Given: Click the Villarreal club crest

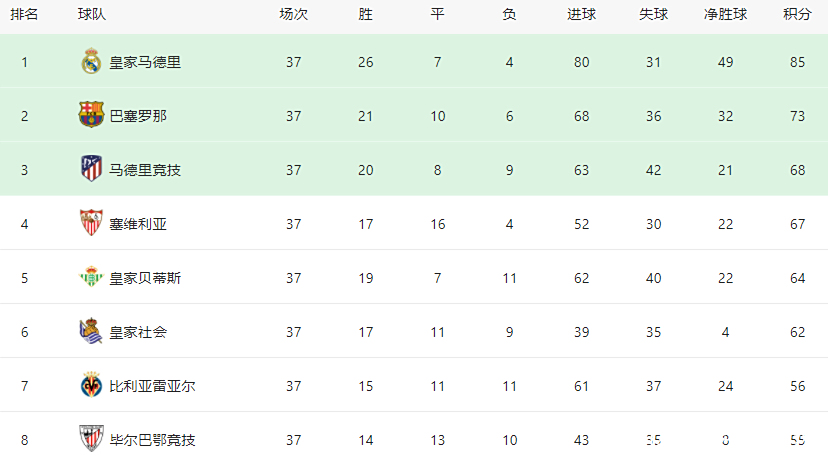Looking at the screenshot, I should pyautogui.click(x=91, y=385).
